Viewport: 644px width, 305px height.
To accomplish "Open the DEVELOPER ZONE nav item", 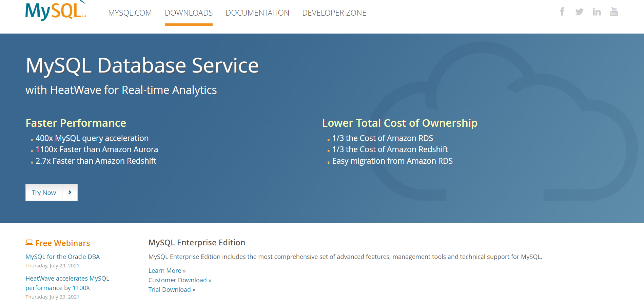I will pos(334,13).
